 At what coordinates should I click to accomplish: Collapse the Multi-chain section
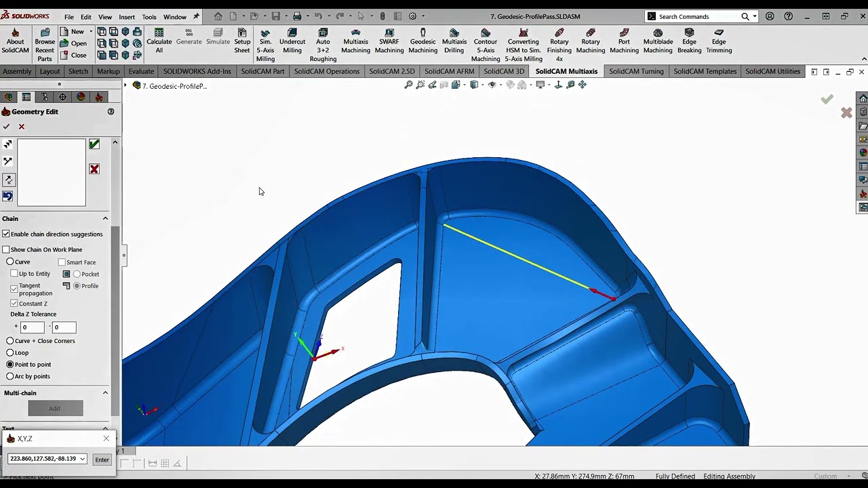pyautogui.click(x=105, y=392)
